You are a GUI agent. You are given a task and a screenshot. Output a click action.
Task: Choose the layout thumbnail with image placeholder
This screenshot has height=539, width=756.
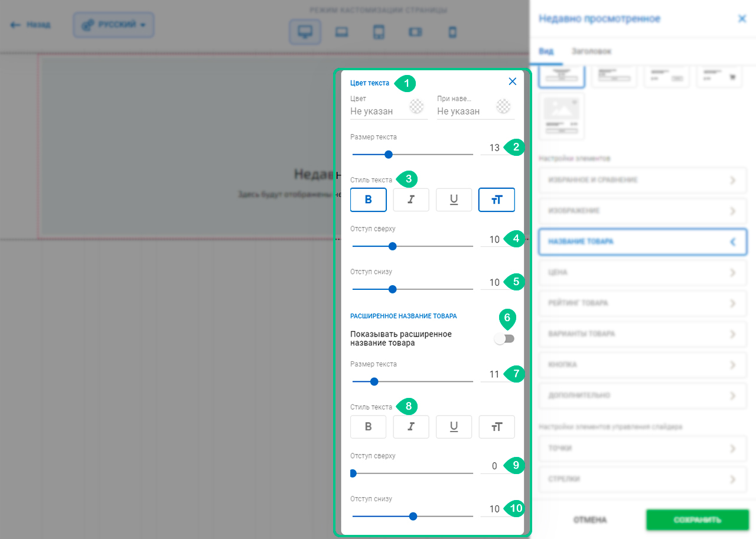pyautogui.click(x=561, y=116)
